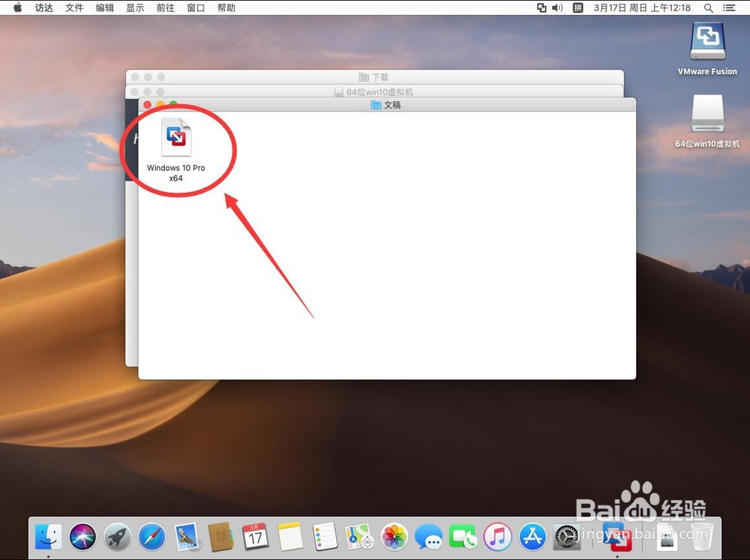
Task: Minimize the 文稿 window with yellow button
Action: point(160,103)
